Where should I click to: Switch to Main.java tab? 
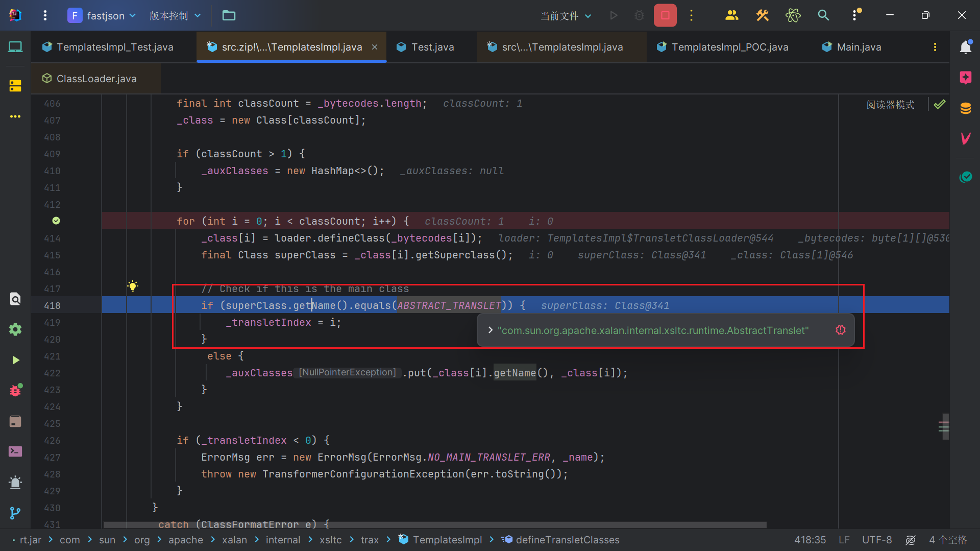(x=851, y=47)
